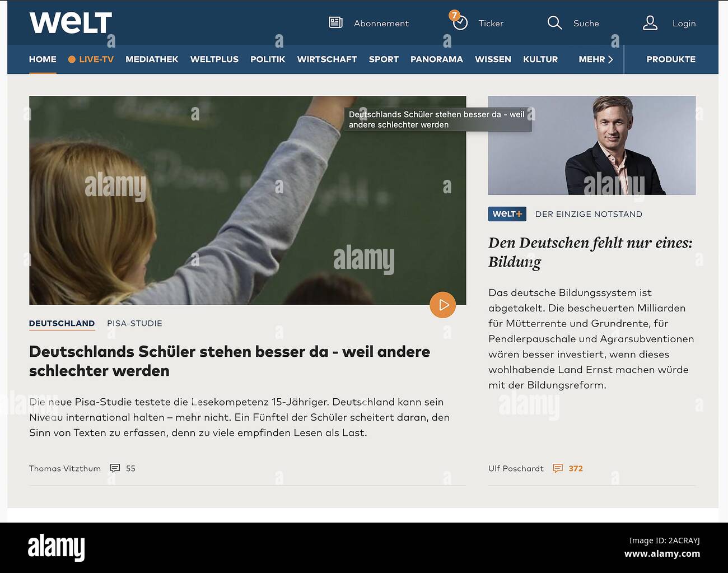Open the PRODUKTE menu

tap(671, 59)
